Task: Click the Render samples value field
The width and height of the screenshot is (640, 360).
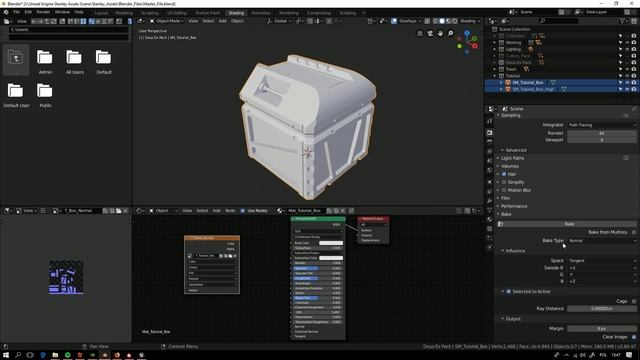Action: (x=602, y=133)
